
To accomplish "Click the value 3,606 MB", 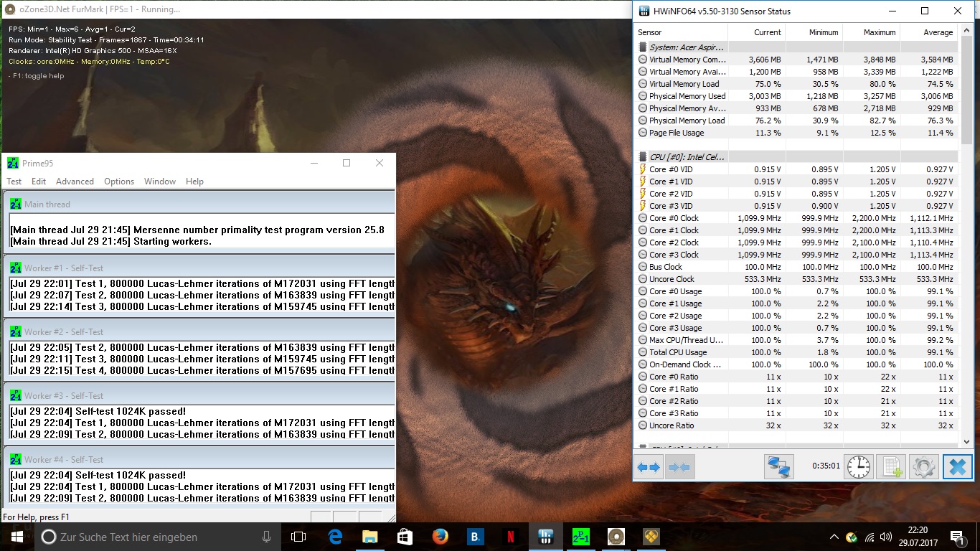I will [765, 60].
